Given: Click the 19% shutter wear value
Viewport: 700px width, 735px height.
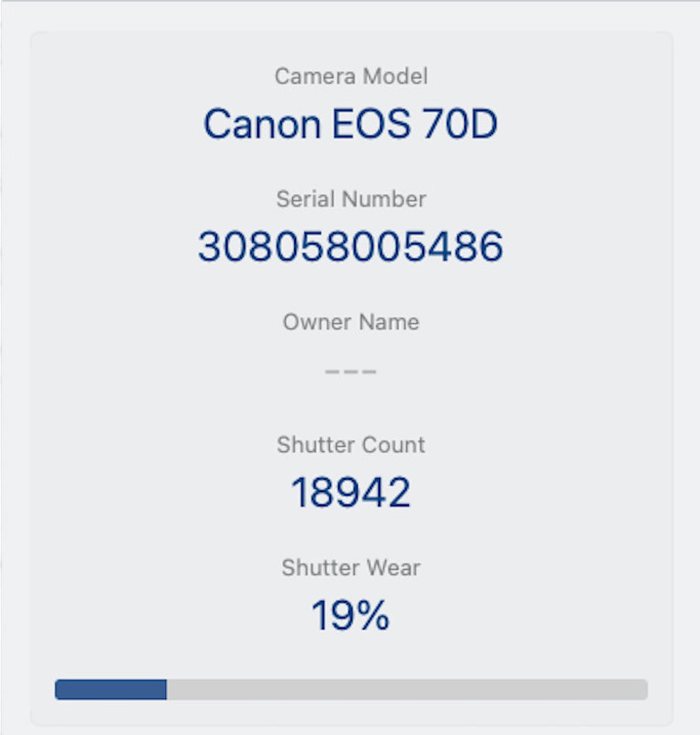Looking at the screenshot, I should tap(350, 615).
